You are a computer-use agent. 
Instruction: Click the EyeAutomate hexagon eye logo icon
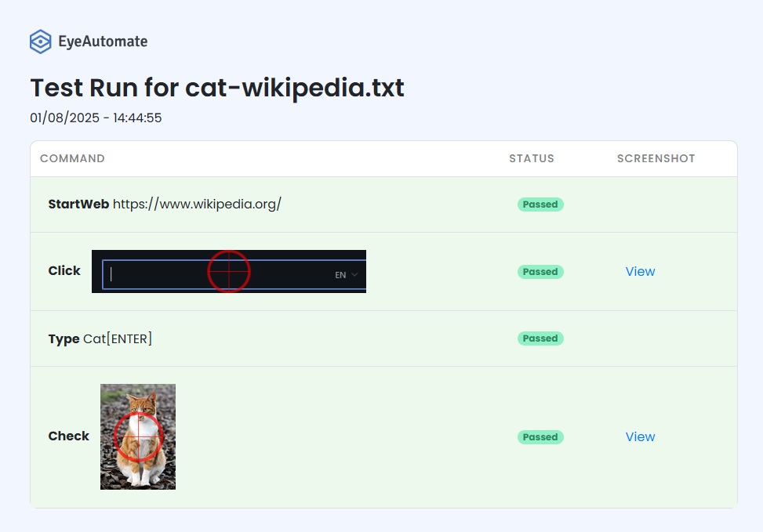(41, 42)
